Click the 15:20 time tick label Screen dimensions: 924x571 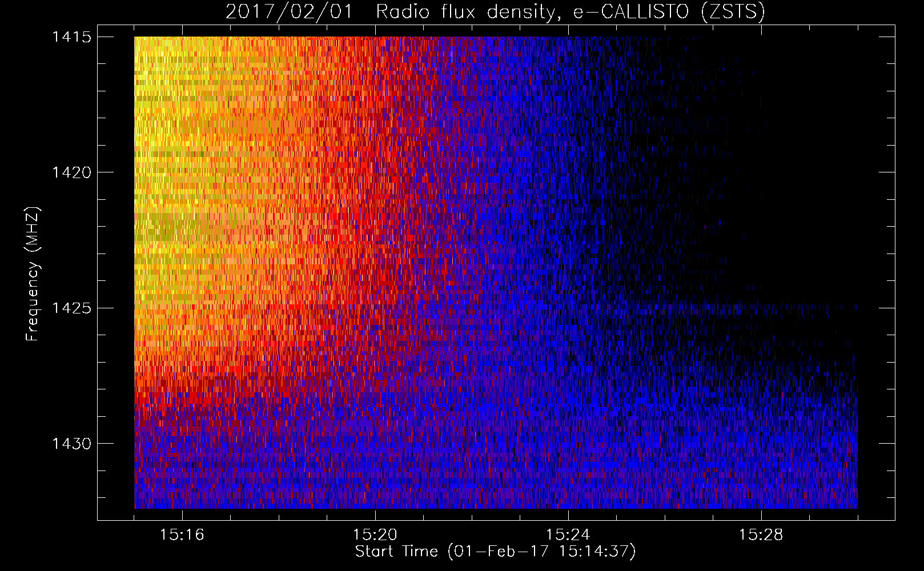tap(375, 534)
